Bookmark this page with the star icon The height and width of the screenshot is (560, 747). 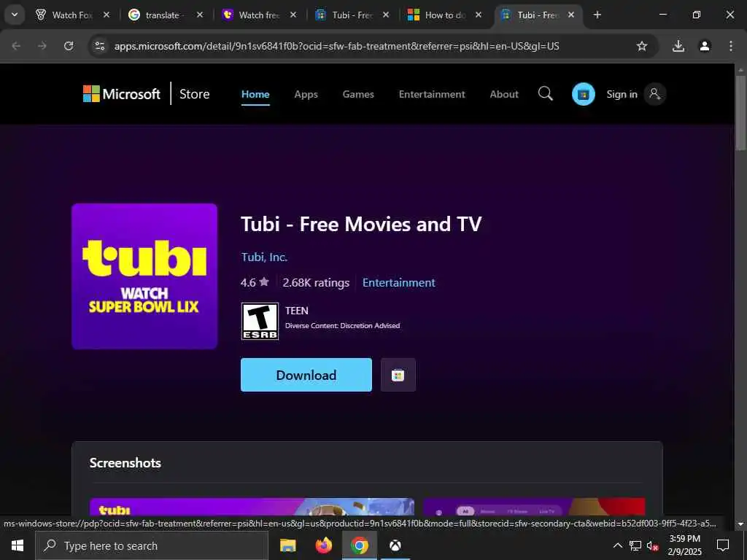[642, 46]
